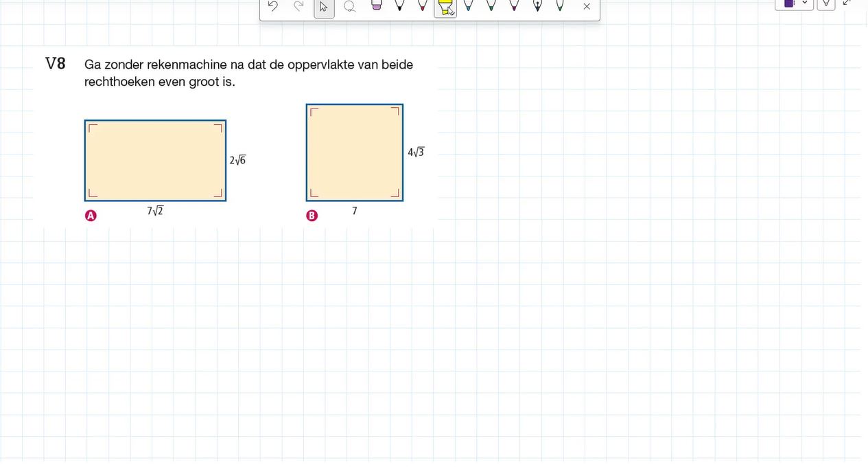Click the 7√2 base label
Viewport: 868px width, 469px height.
(x=155, y=211)
